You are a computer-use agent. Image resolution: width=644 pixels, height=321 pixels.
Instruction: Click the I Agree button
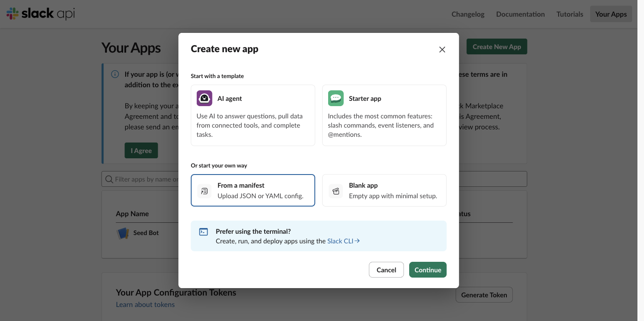coord(141,150)
